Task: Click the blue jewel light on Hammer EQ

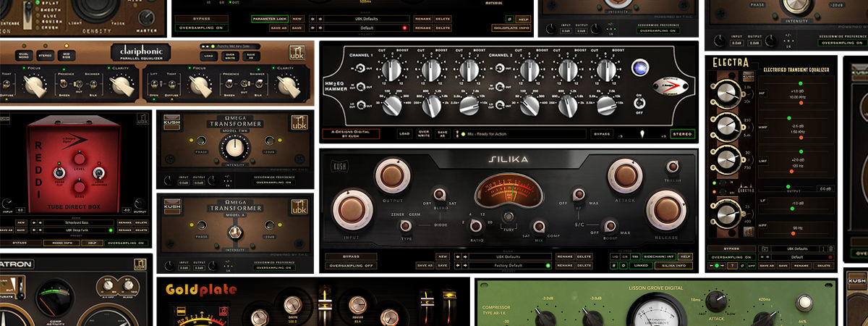Action: [x=640, y=68]
